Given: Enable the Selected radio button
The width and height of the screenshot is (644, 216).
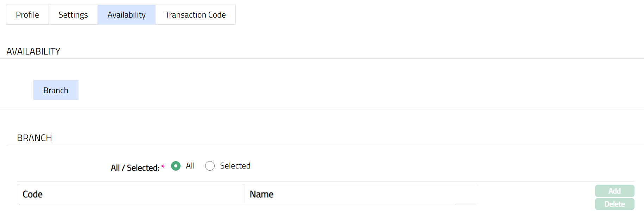Looking at the screenshot, I should pos(210,166).
